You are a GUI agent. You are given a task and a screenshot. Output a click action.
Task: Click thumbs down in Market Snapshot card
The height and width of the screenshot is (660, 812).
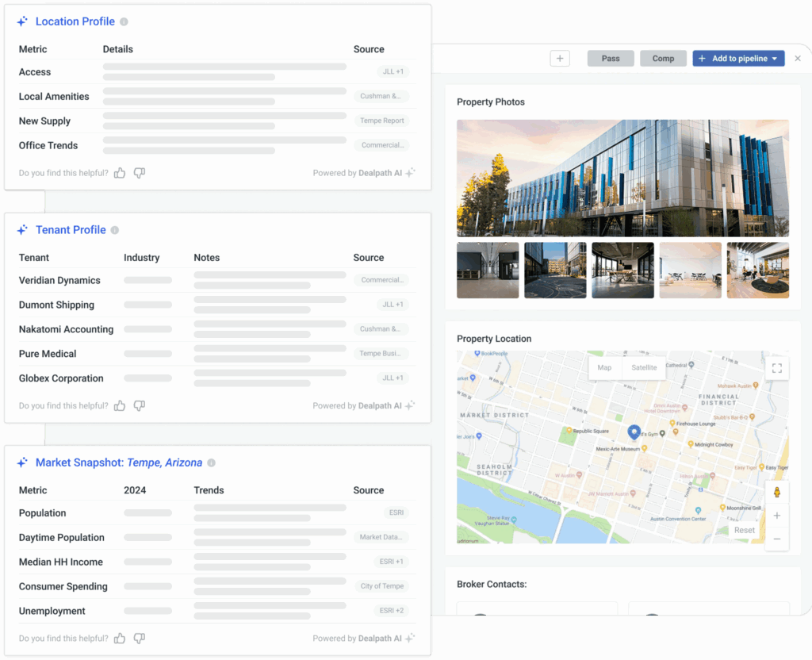point(140,638)
